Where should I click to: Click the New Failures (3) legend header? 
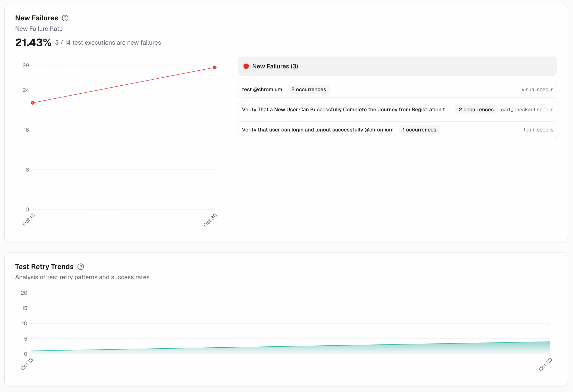(275, 66)
